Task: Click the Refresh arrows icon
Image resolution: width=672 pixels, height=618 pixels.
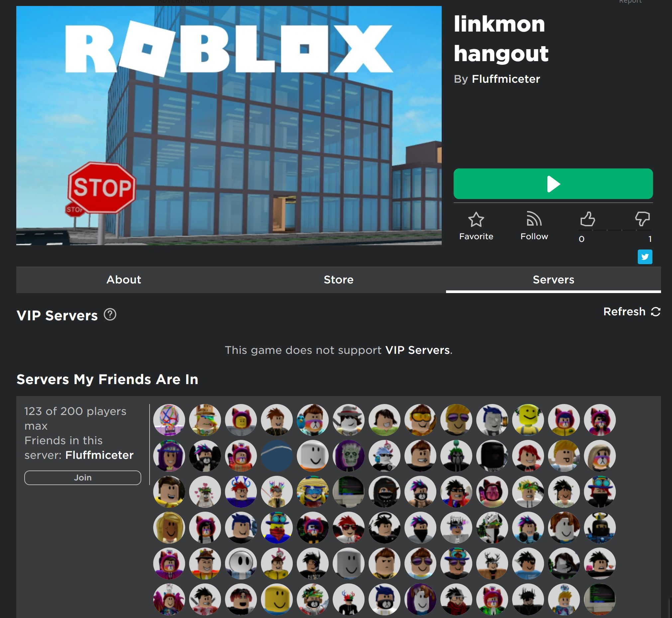Action: pos(656,312)
